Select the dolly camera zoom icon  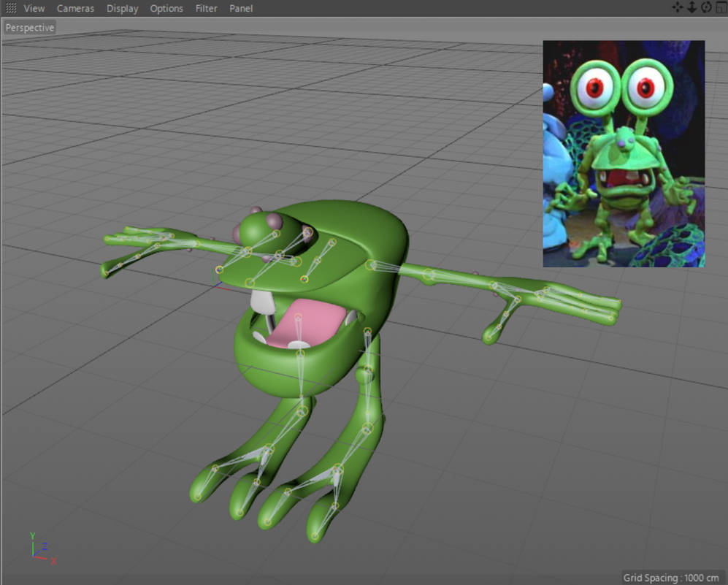click(x=692, y=8)
